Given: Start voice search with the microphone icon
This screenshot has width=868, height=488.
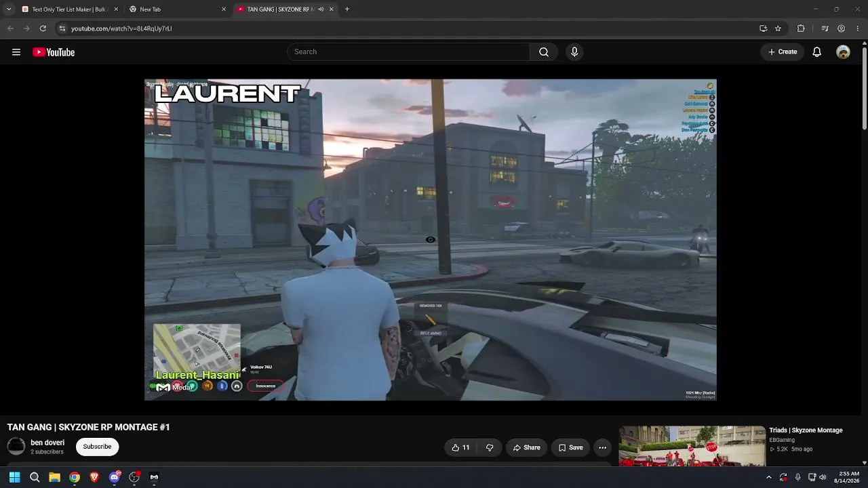Looking at the screenshot, I should [x=574, y=52].
